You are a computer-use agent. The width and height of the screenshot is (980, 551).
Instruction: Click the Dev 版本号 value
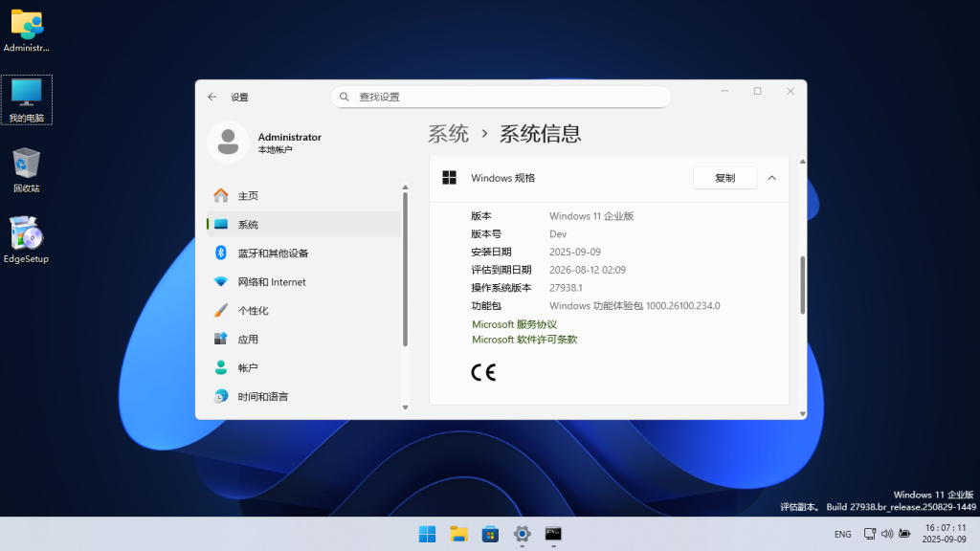tap(558, 233)
